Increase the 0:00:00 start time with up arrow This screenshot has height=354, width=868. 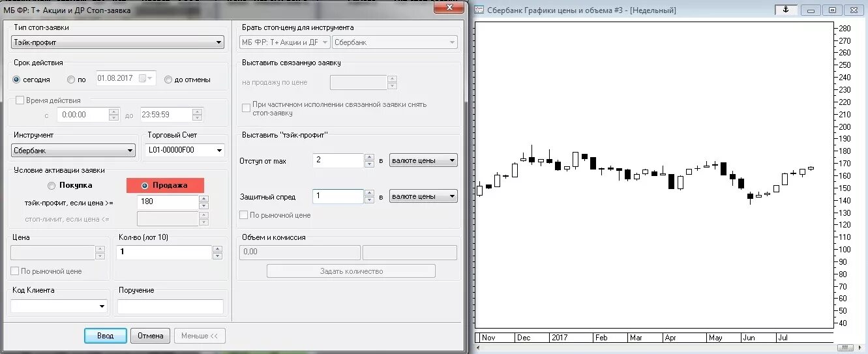pyautogui.click(x=114, y=111)
